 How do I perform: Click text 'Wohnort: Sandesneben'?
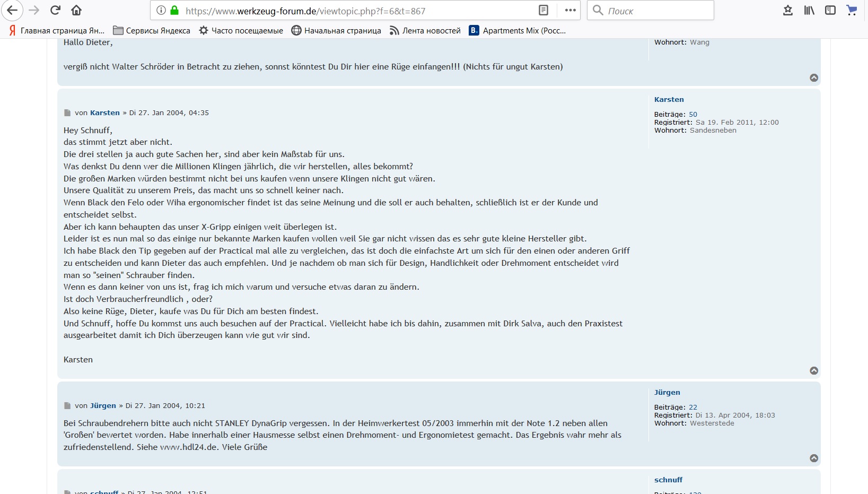(x=695, y=131)
